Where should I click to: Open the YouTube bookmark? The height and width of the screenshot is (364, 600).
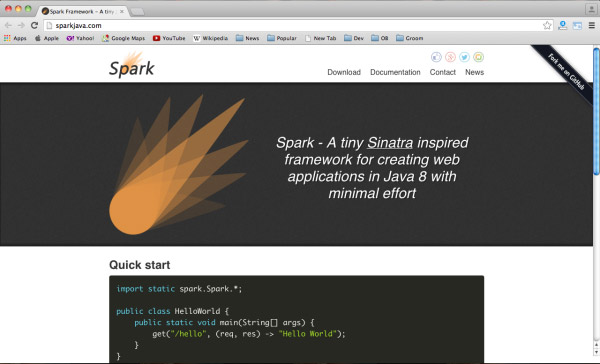pos(169,38)
